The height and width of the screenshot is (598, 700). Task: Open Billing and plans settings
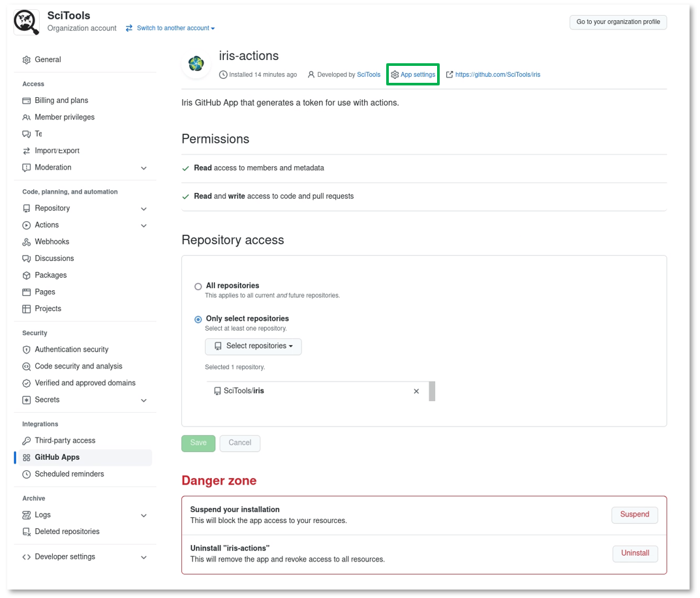pyautogui.click(x=61, y=100)
